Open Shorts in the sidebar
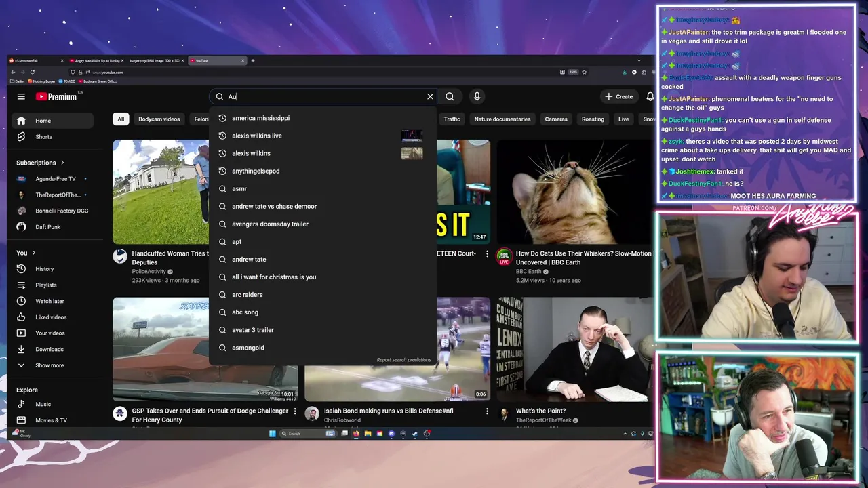 53,136
